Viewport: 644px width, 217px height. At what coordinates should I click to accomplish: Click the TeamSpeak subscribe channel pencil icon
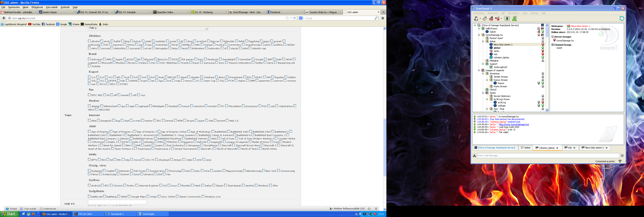pyautogui.click(x=485, y=18)
